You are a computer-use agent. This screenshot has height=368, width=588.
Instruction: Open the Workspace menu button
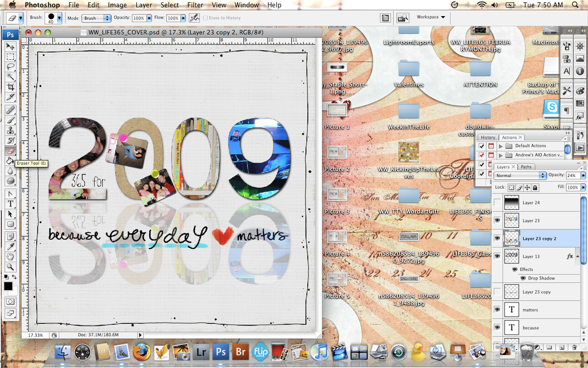[431, 17]
